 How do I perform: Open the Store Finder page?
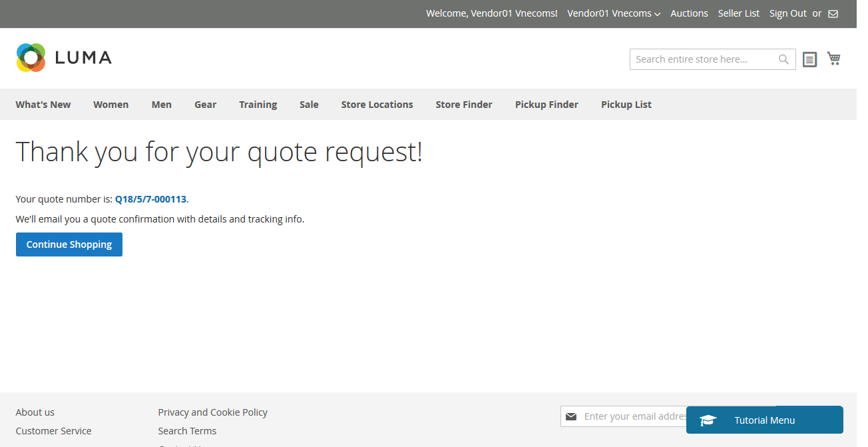tap(464, 105)
